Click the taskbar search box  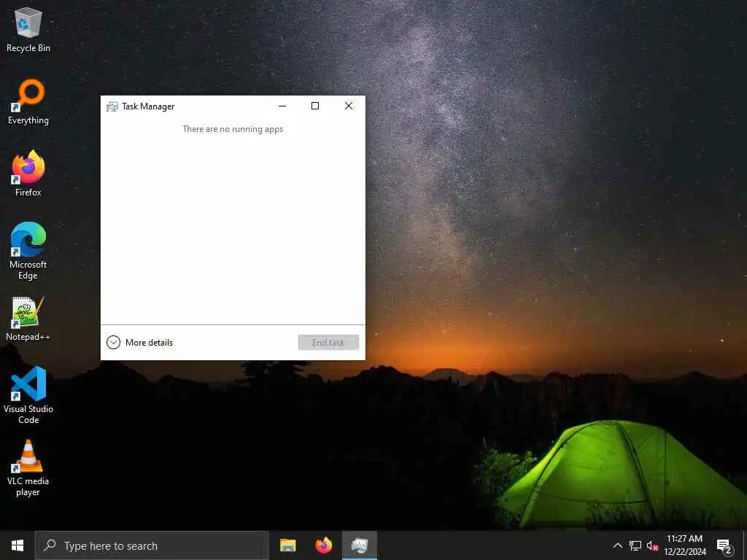152,545
